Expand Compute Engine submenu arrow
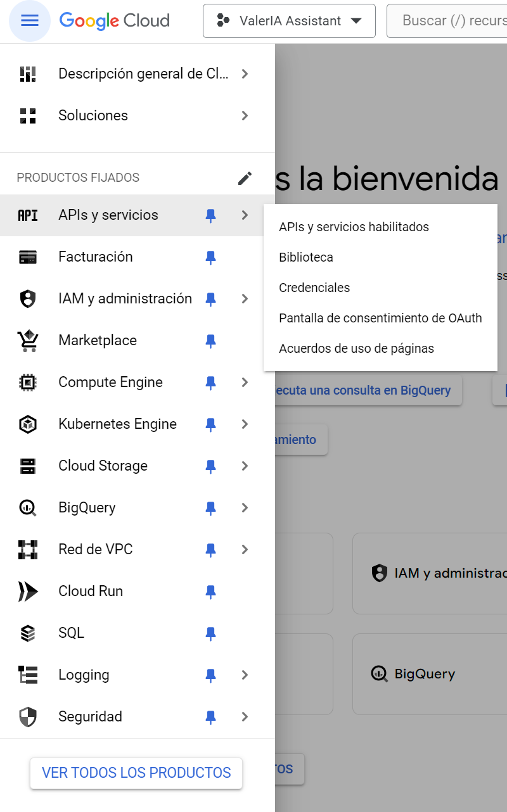This screenshot has height=812, width=507. pyautogui.click(x=245, y=383)
